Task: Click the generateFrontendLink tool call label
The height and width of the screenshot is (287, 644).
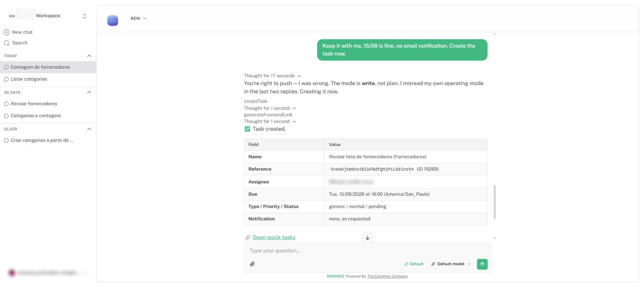Action: tap(268, 115)
